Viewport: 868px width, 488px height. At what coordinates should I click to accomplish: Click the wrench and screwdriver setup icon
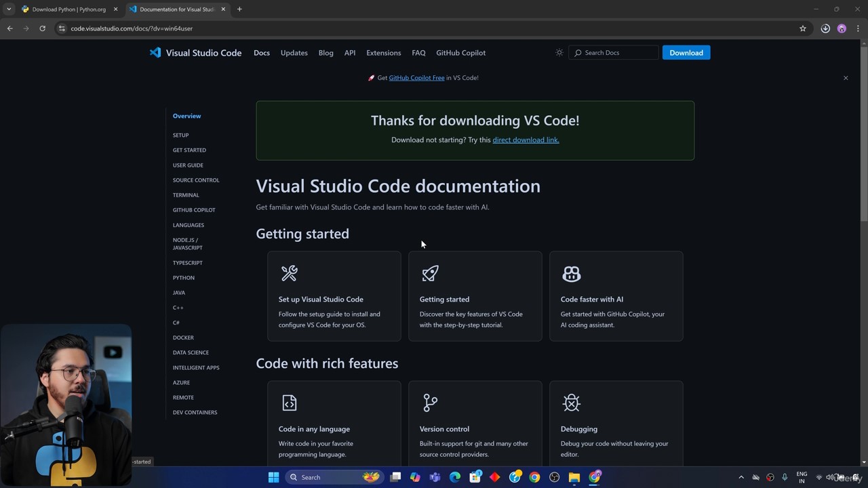290,273
